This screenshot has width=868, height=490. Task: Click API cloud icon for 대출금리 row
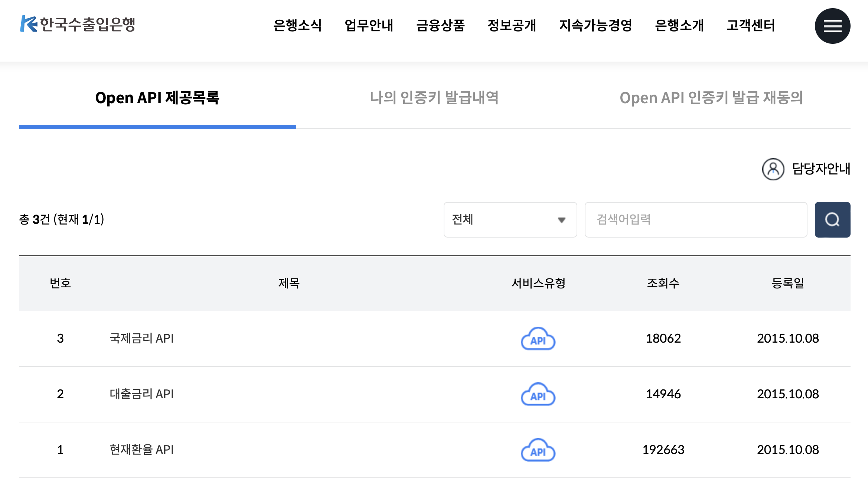click(x=538, y=394)
